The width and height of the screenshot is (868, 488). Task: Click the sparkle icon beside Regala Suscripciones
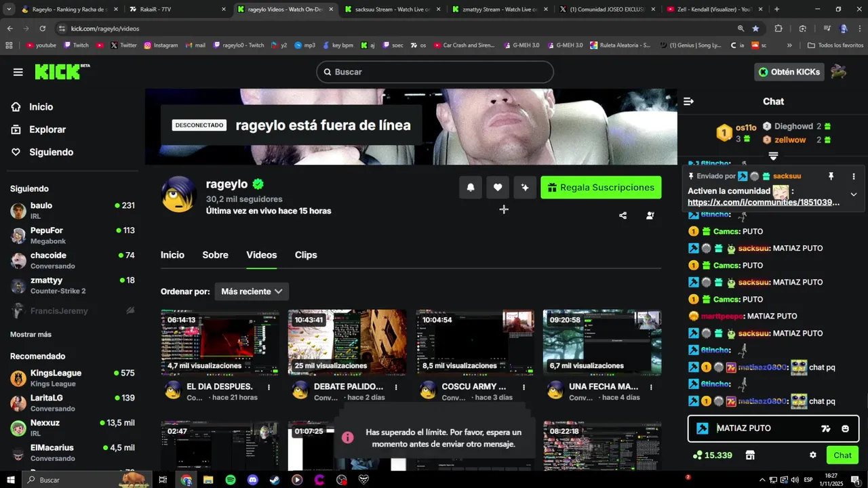click(525, 188)
